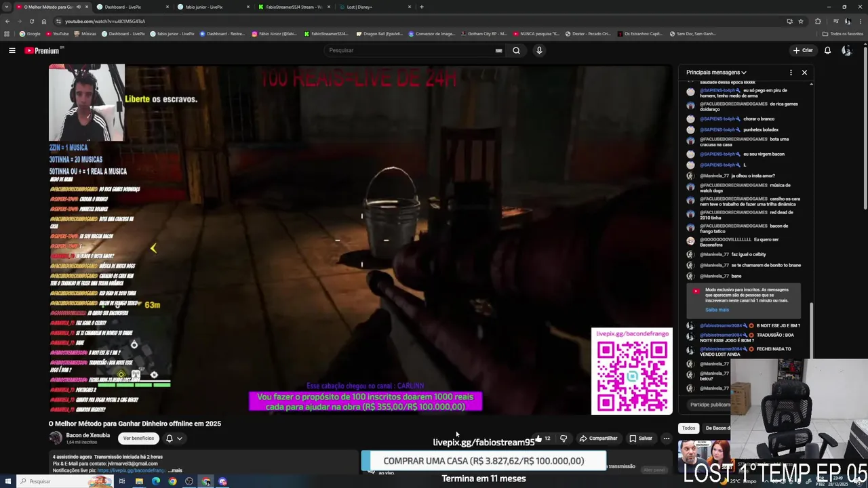Open live chat three-dot options menu
Viewport: 868px width, 488px height.
(x=791, y=73)
